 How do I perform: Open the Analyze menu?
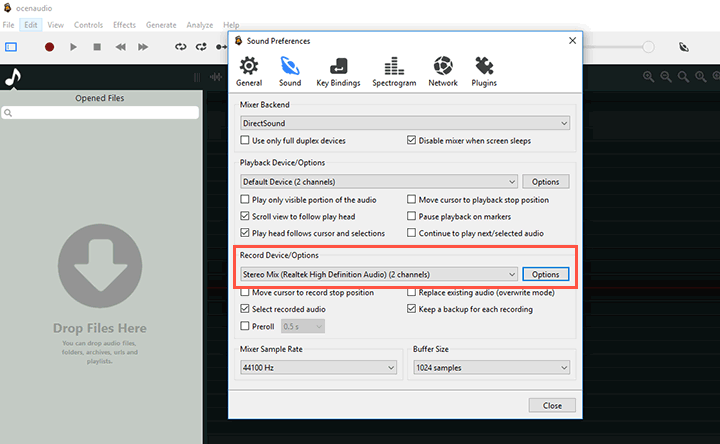tap(200, 25)
